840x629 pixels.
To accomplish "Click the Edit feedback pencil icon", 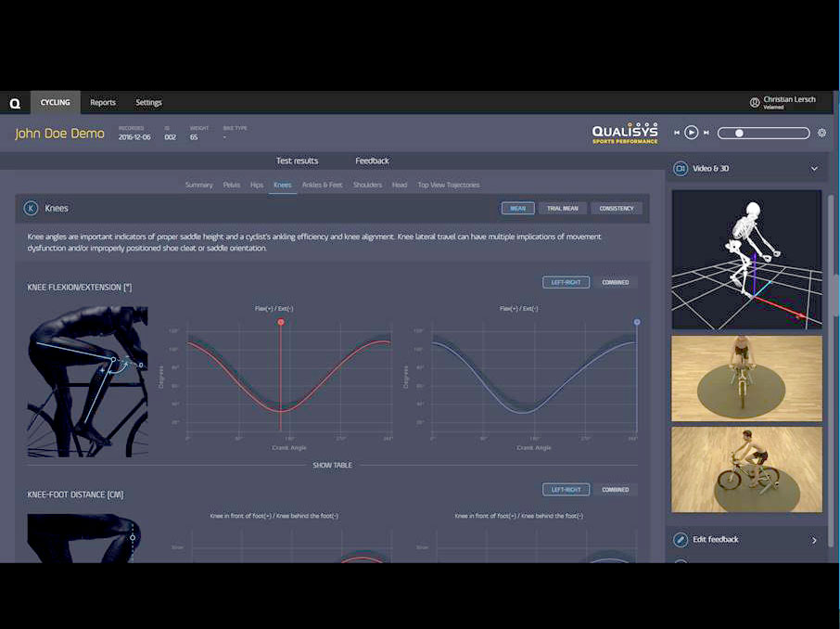I will (x=681, y=539).
